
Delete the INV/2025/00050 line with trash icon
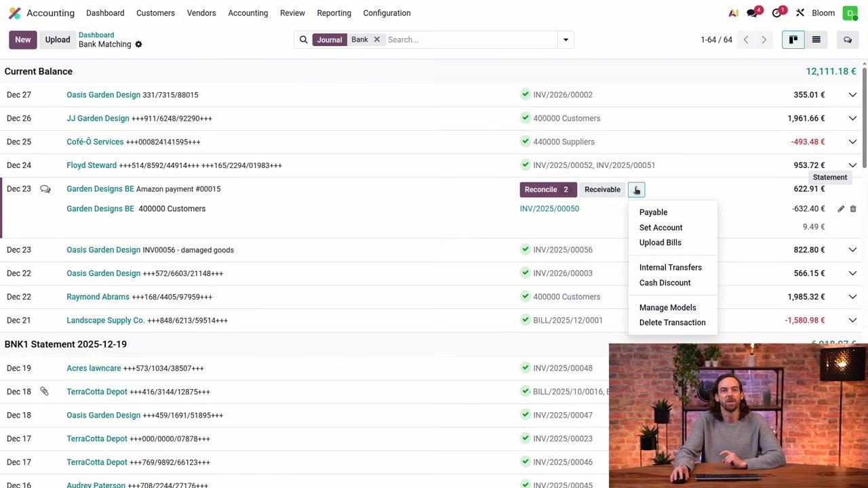click(853, 209)
